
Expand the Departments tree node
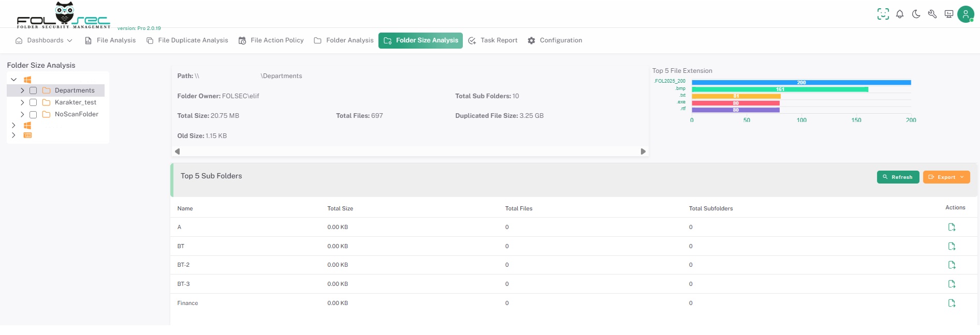coord(22,90)
